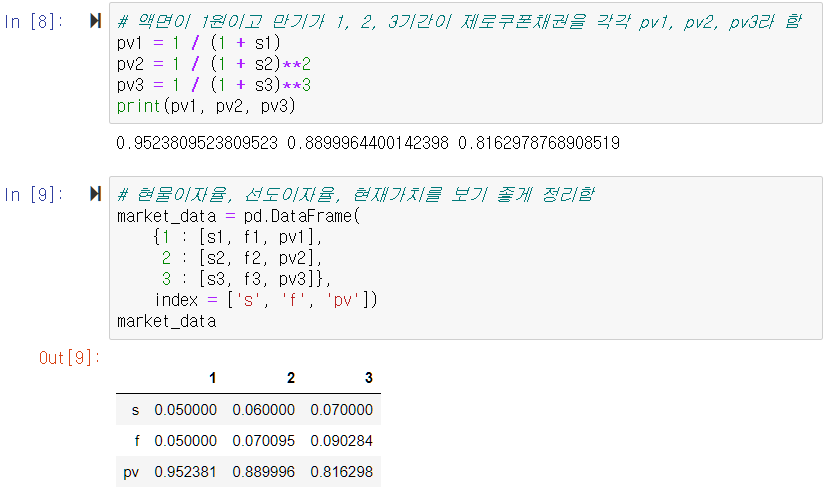Click column header 2 in output table

pyautogui.click(x=290, y=378)
